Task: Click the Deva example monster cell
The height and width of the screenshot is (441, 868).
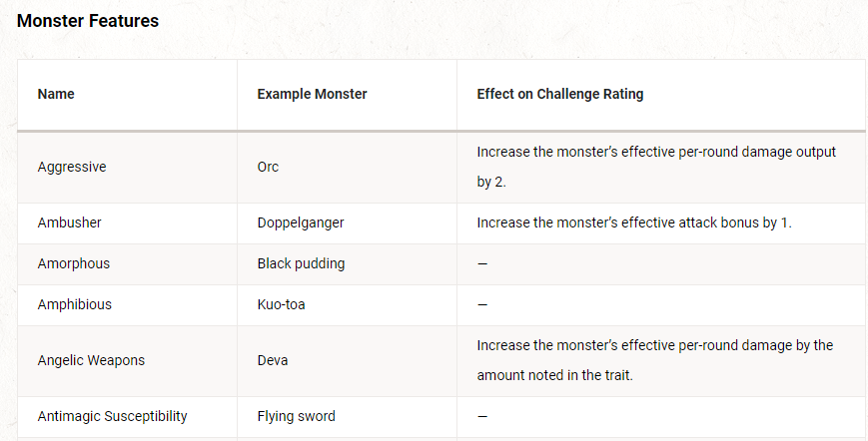Action: click(272, 361)
